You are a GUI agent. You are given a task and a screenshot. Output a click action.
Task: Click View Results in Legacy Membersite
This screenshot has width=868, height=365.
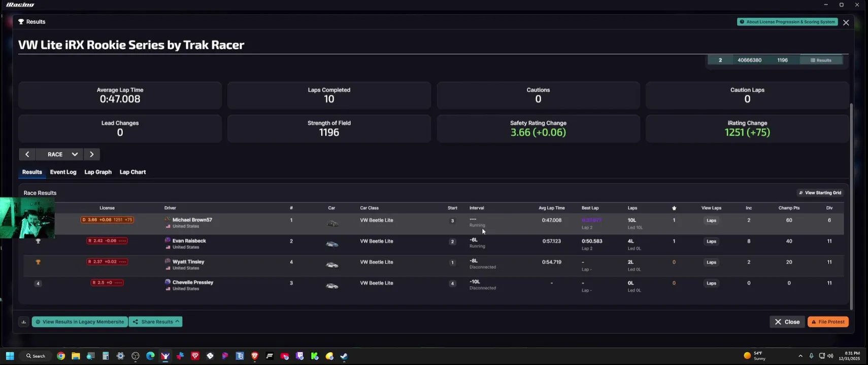(80, 322)
